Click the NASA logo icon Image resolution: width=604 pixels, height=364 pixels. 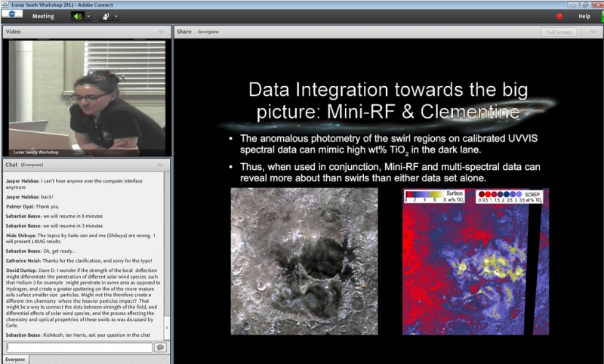pos(11,14)
